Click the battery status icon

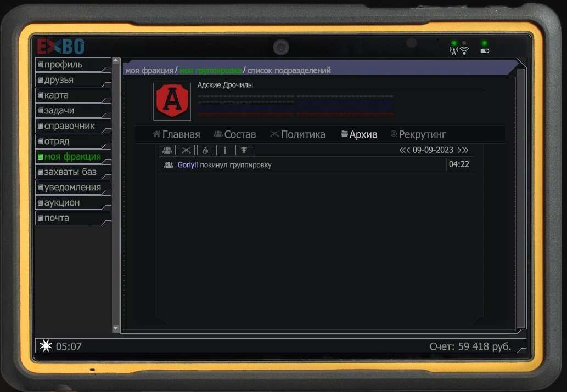pos(484,51)
